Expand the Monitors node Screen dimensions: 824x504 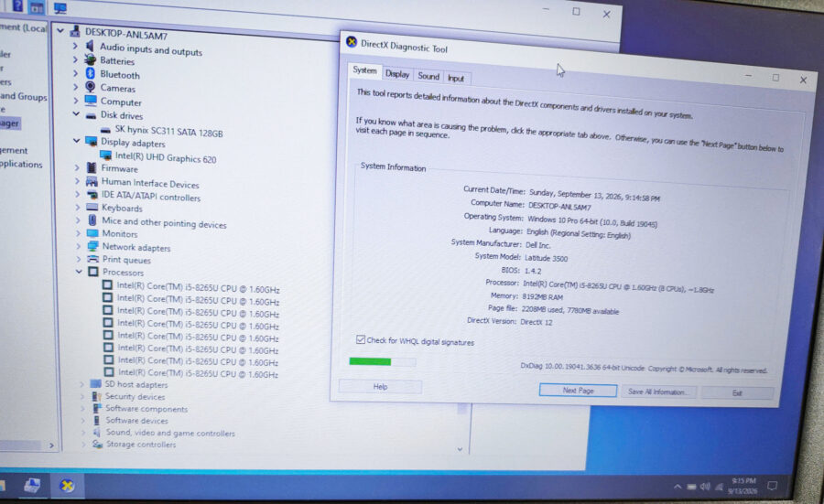(79, 232)
